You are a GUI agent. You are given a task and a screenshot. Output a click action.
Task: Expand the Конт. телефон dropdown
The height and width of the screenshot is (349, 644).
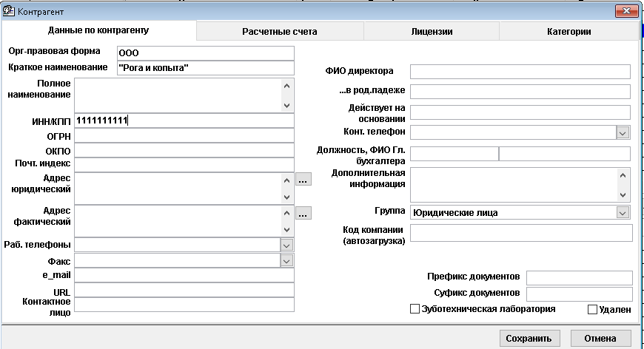pos(623,132)
